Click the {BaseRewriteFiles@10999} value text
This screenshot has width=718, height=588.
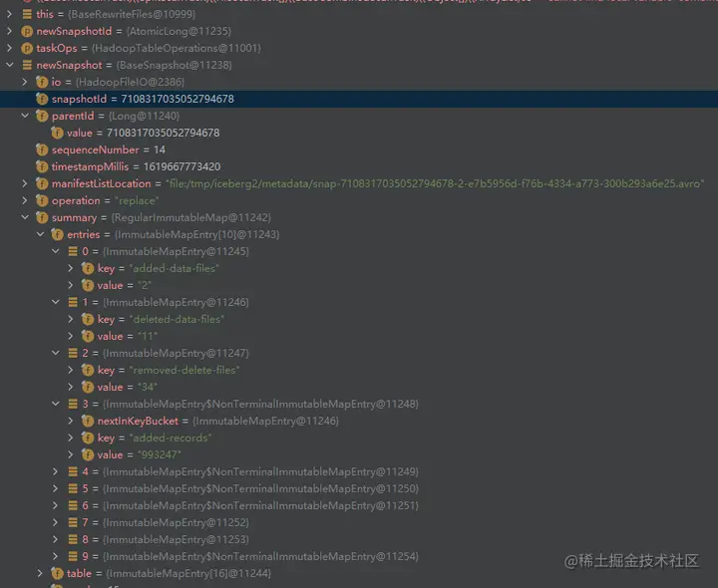coord(132,14)
